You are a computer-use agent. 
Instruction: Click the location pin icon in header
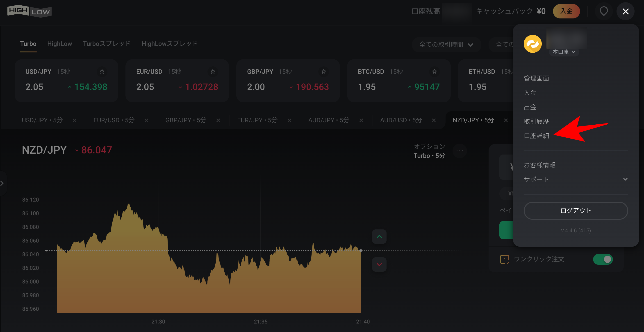coord(604,11)
